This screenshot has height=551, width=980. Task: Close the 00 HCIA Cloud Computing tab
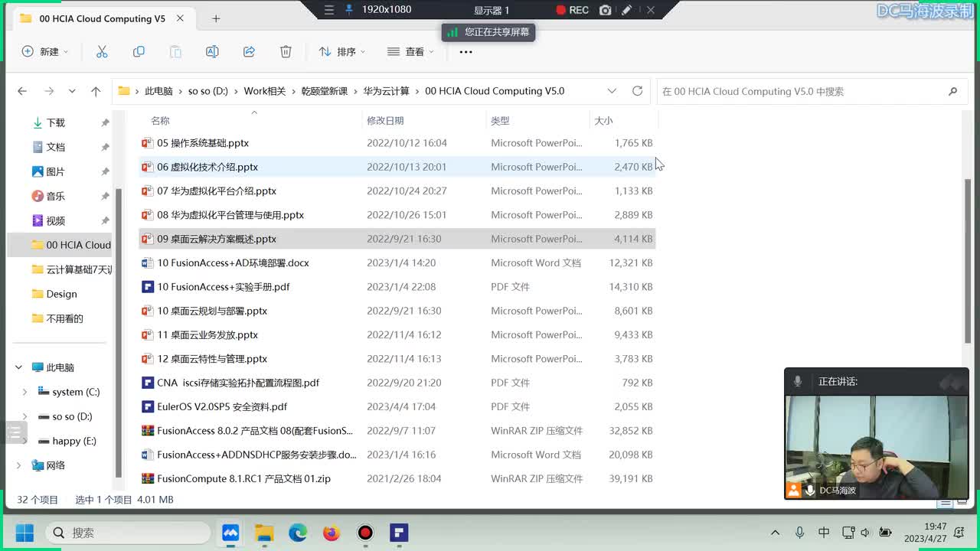pyautogui.click(x=180, y=18)
